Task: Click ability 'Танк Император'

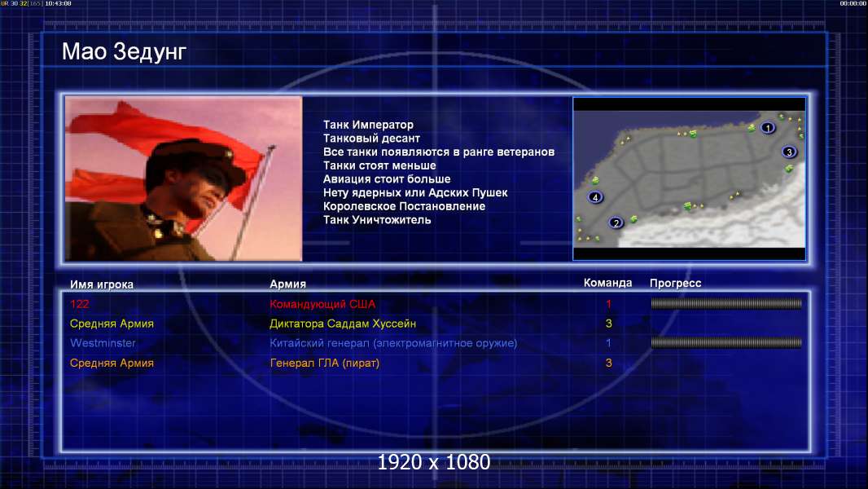Action: point(368,125)
